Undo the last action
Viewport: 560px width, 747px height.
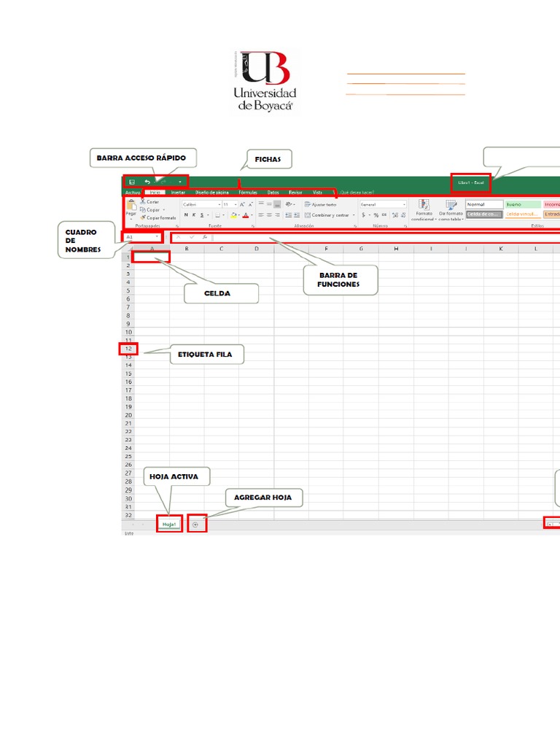147,182
